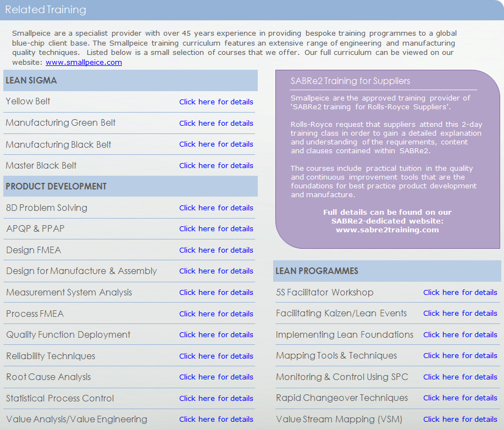The height and width of the screenshot is (430, 504).
Task: View details for Manufacturing Black Belt
Action: [216, 144]
